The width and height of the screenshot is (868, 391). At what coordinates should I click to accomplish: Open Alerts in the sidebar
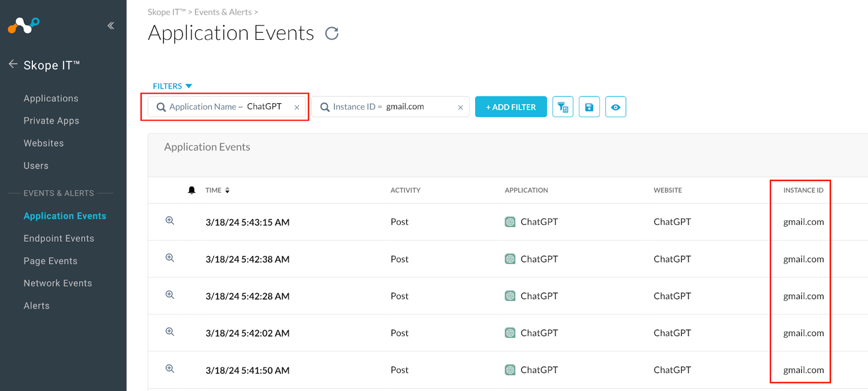(36, 306)
